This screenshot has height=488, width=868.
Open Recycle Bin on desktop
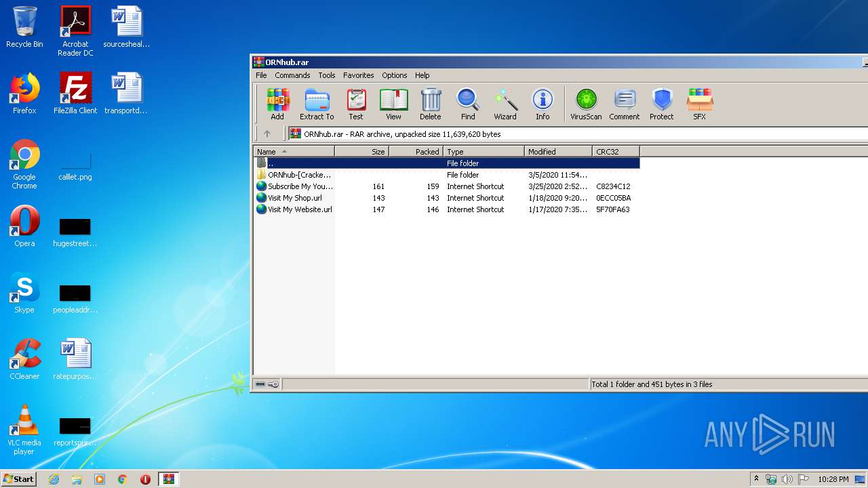[x=24, y=27]
